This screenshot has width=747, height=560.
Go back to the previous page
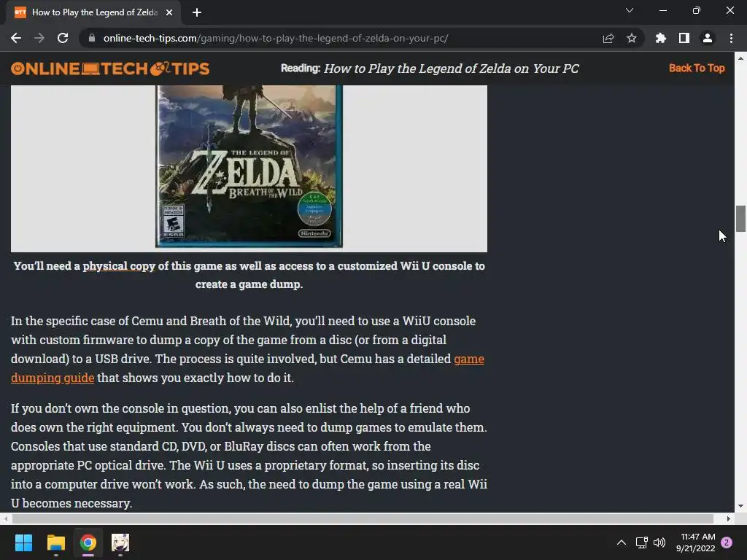click(16, 38)
